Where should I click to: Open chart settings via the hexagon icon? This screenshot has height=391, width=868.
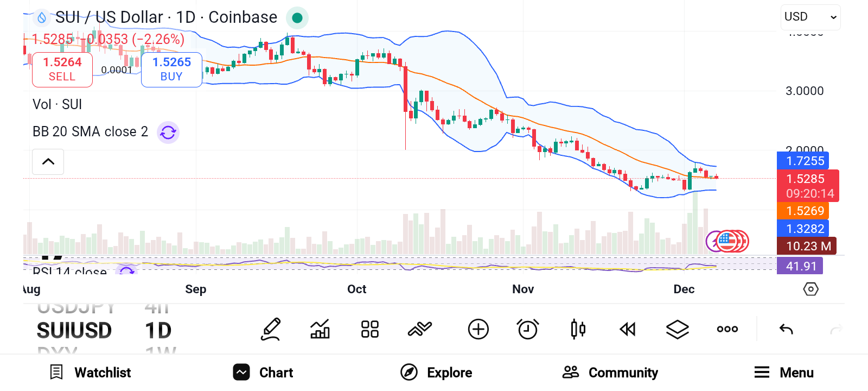point(810,289)
